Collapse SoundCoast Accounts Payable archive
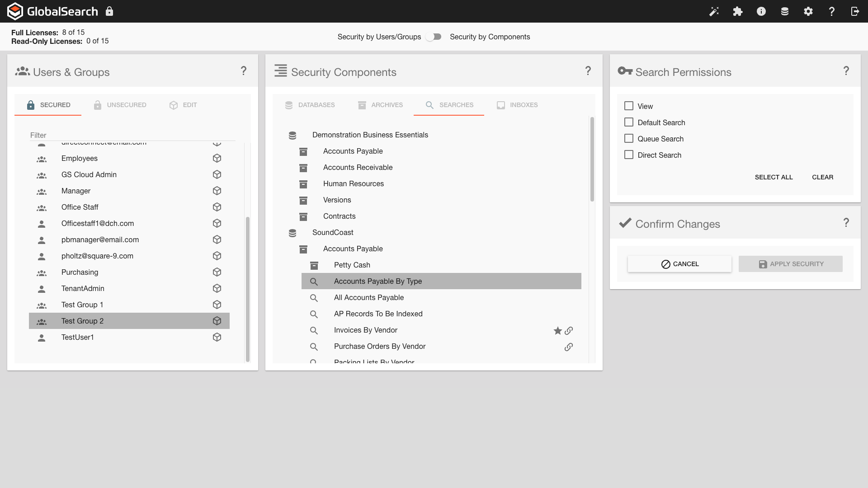 [x=303, y=249]
